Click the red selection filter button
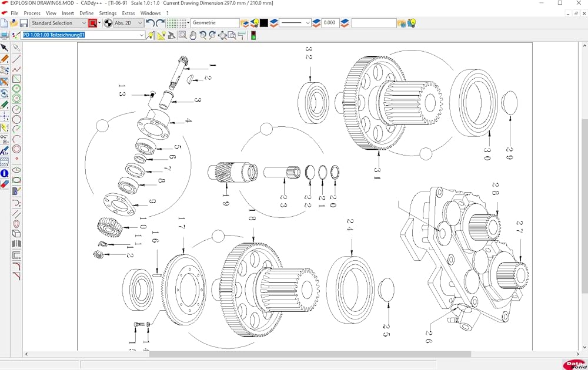The image size is (588, 370). [x=92, y=23]
